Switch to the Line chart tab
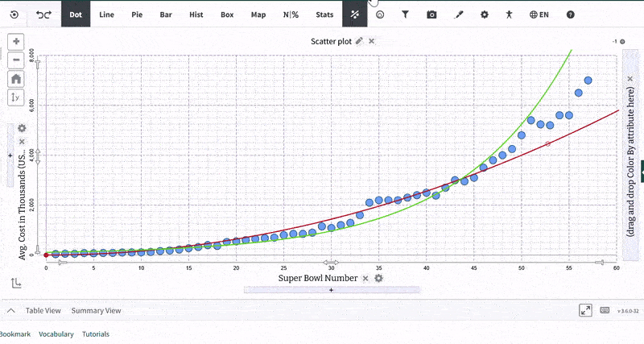644x344 pixels. (x=106, y=15)
